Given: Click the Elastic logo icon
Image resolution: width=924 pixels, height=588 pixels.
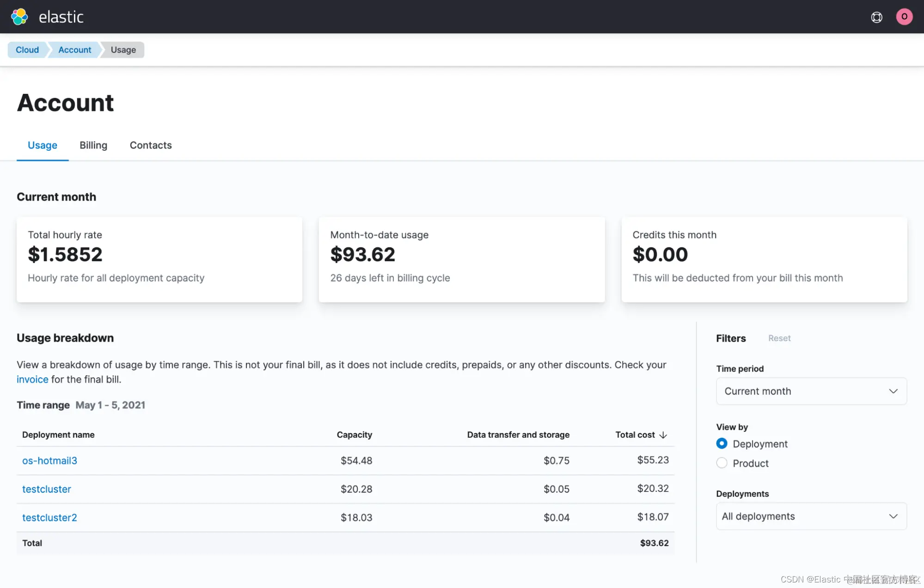Looking at the screenshot, I should click(19, 17).
